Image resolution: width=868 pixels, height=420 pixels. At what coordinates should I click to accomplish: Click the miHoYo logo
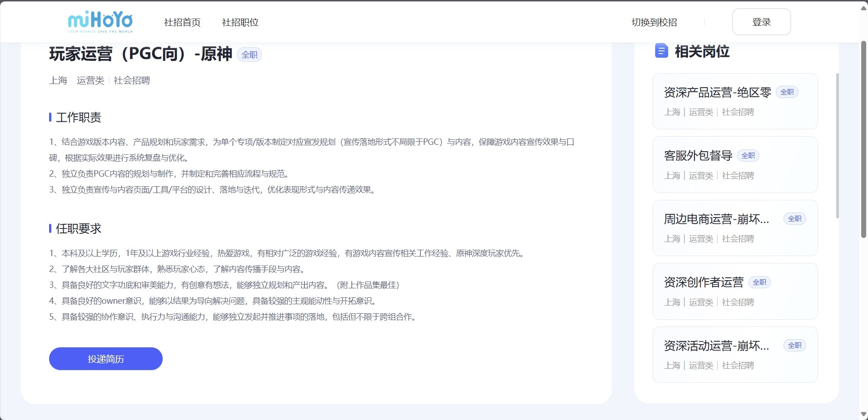pyautogui.click(x=100, y=22)
